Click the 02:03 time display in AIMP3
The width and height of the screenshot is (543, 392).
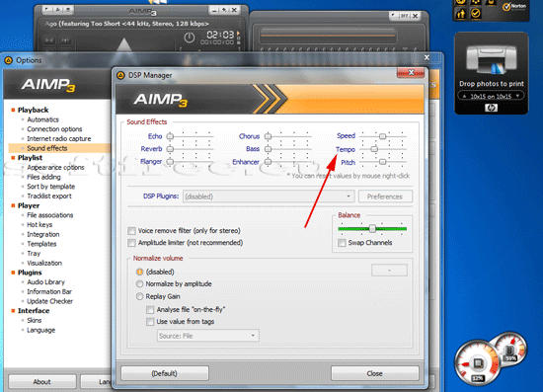[x=220, y=35]
